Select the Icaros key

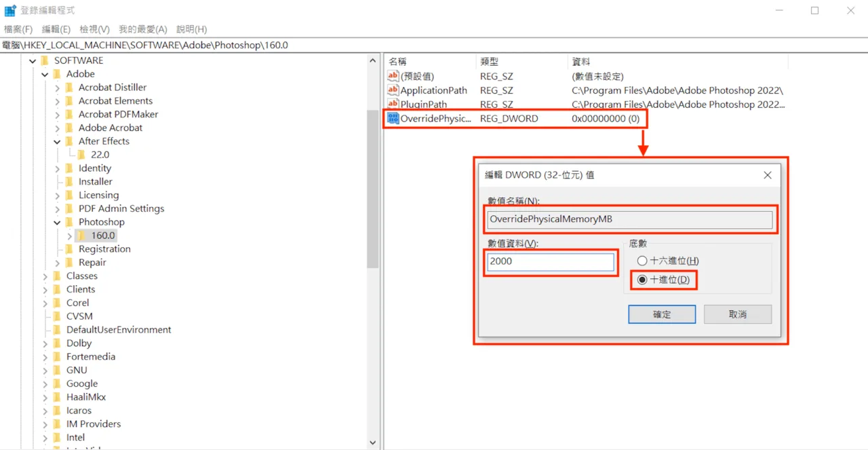[79, 411]
